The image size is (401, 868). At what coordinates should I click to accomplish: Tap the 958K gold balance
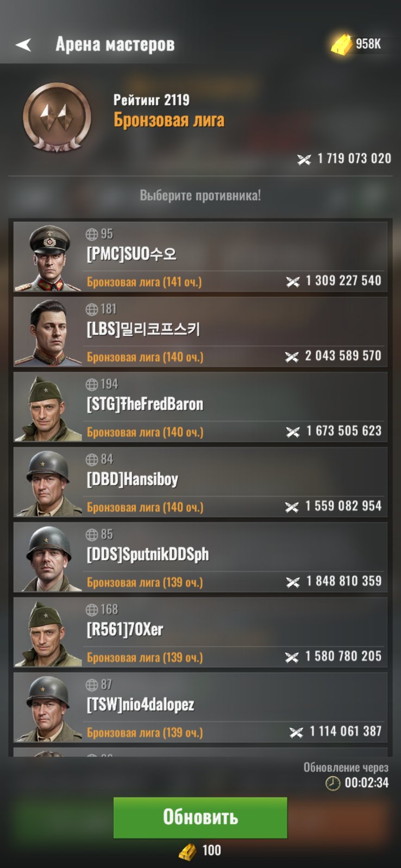[x=368, y=44]
